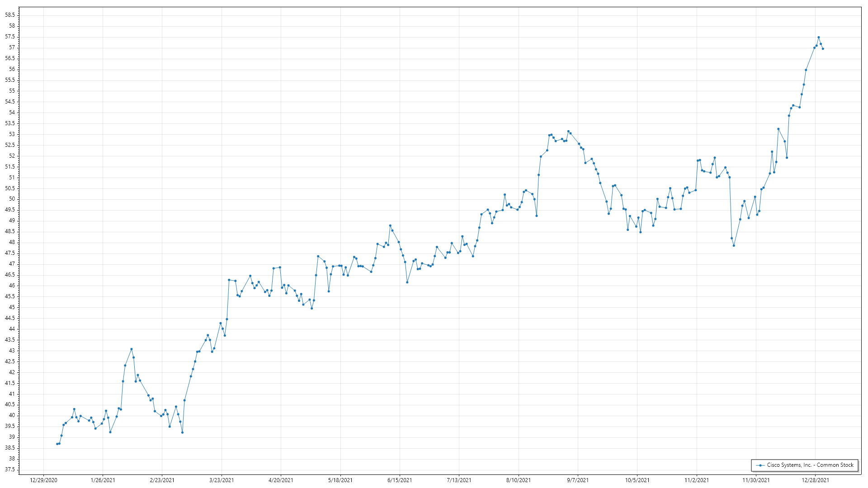
Task: Click the 11/2/2021 x-axis date label
Action: point(697,480)
